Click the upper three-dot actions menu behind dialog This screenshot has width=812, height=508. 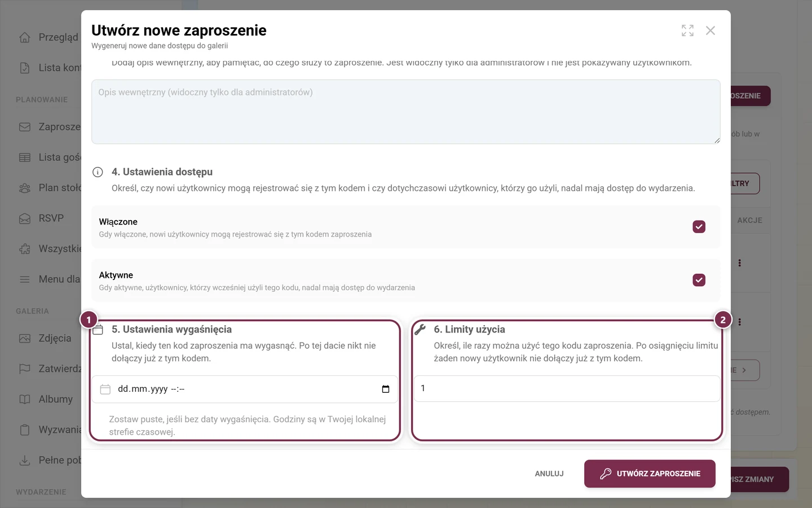[739, 263]
